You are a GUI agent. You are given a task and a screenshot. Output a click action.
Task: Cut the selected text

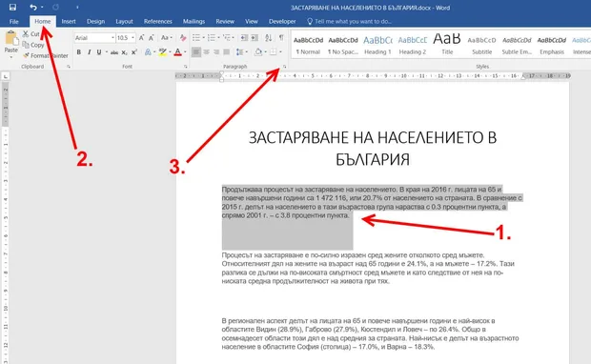click(31, 34)
